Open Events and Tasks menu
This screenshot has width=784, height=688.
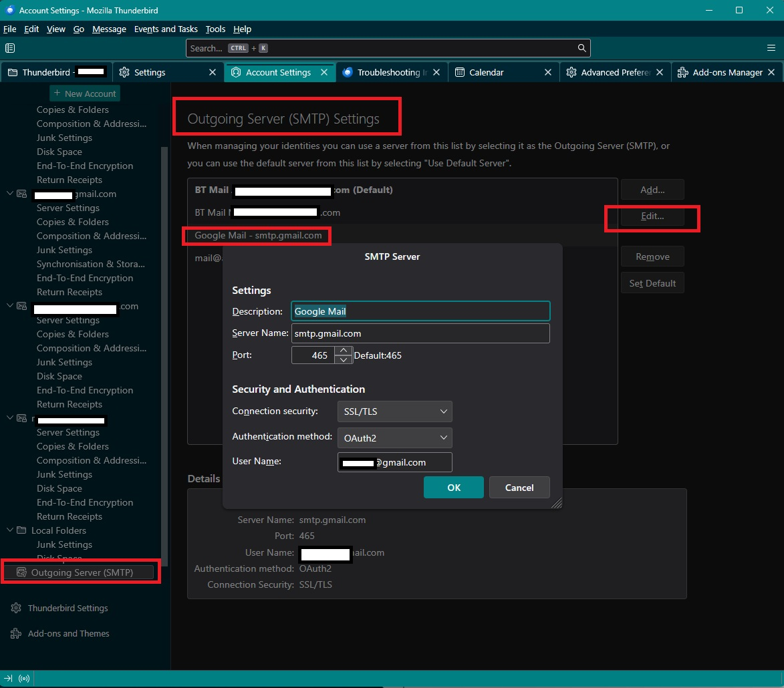pos(166,29)
